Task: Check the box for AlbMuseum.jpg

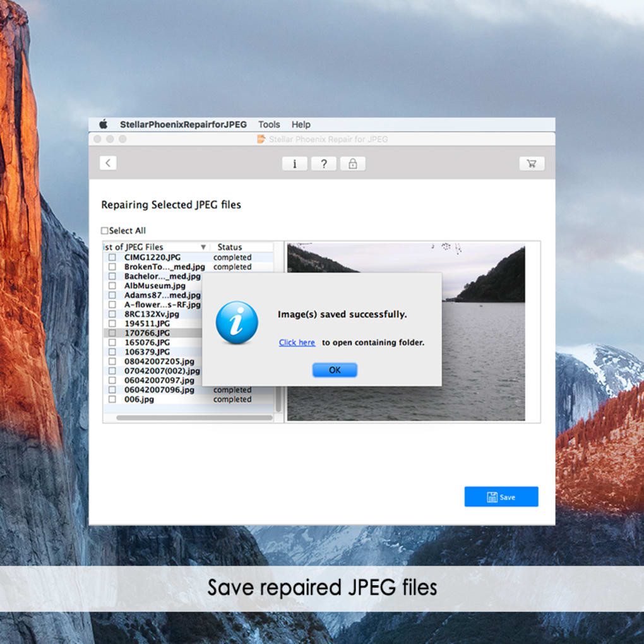Action: (x=112, y=286)
